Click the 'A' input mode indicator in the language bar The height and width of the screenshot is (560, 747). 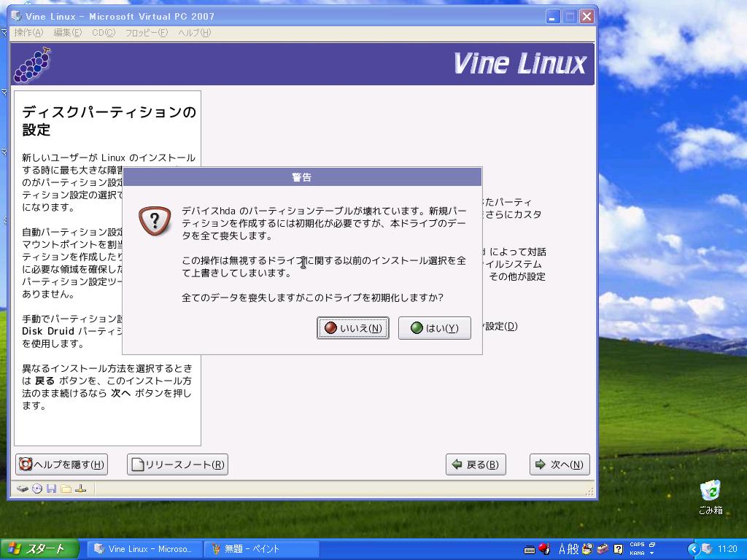pyautogui.click(x=562, y=549)
